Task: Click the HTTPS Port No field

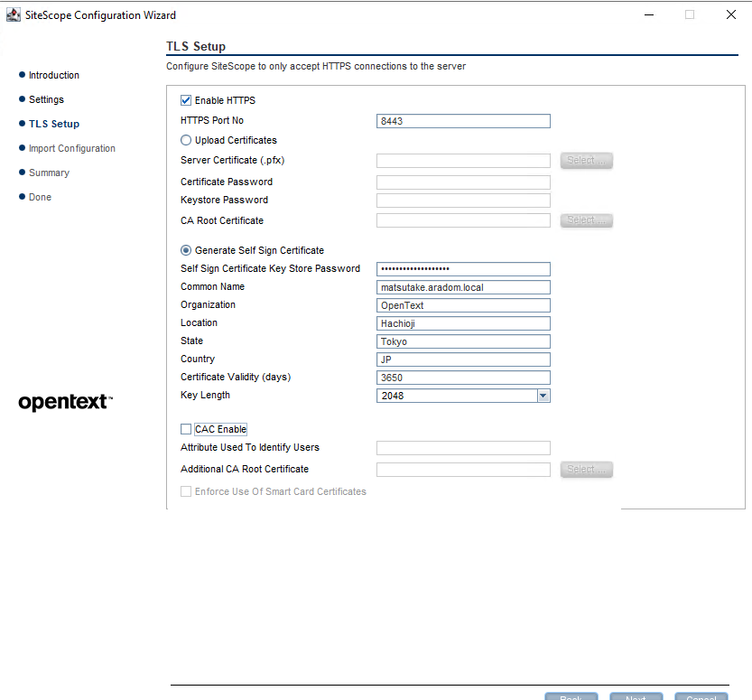Action: point(463,121)
